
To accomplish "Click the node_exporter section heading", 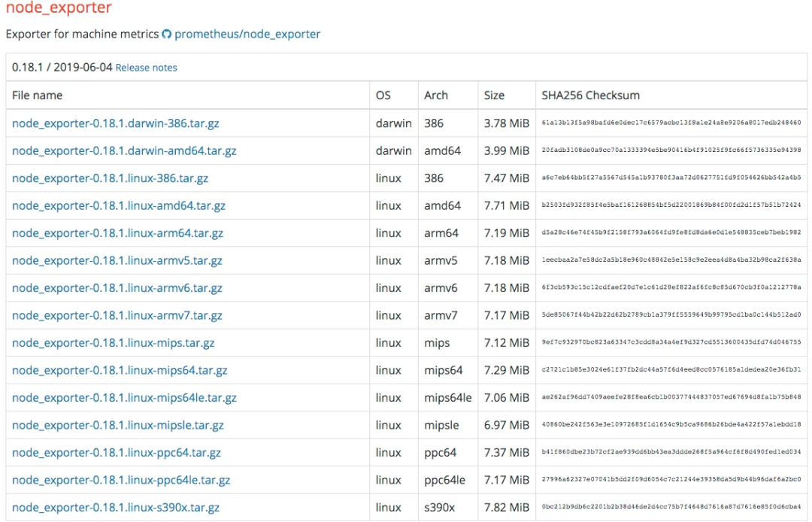I will coord(59,8).
